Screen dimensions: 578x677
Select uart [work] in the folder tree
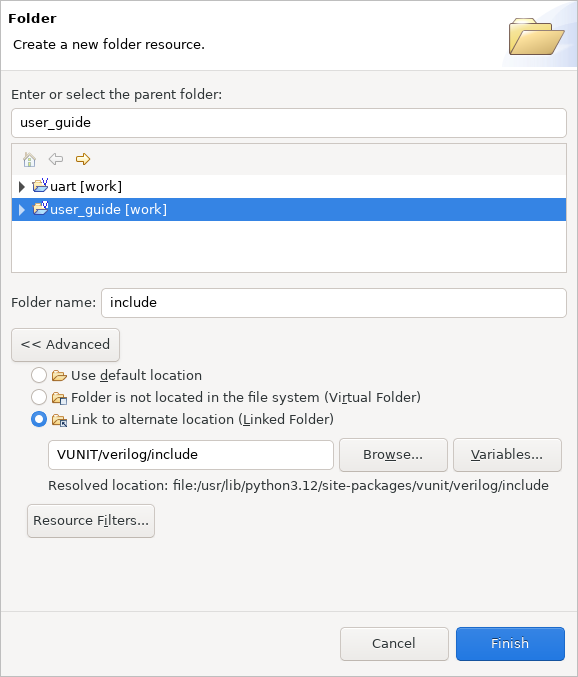point(86,187)
